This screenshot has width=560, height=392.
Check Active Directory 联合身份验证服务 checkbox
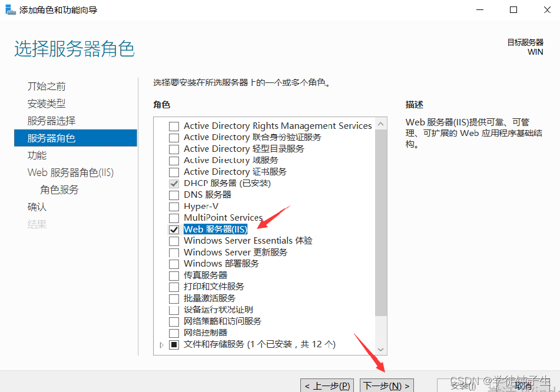coord(174,138)
